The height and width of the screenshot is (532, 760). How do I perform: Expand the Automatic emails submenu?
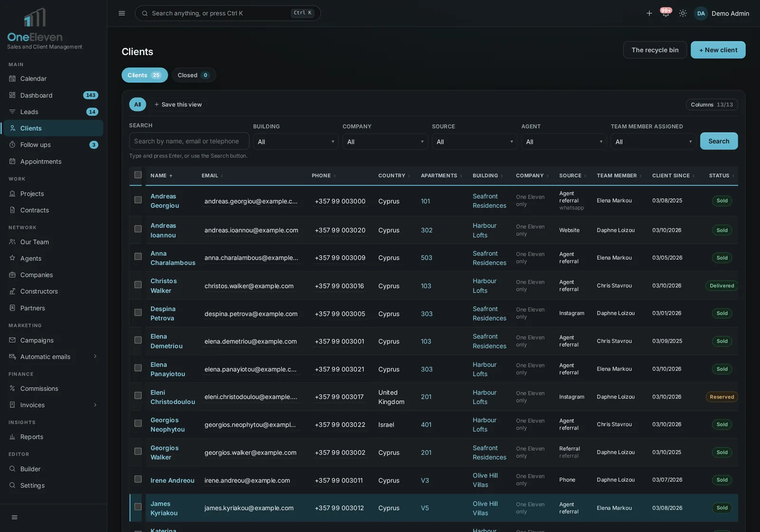click(95, 357)
